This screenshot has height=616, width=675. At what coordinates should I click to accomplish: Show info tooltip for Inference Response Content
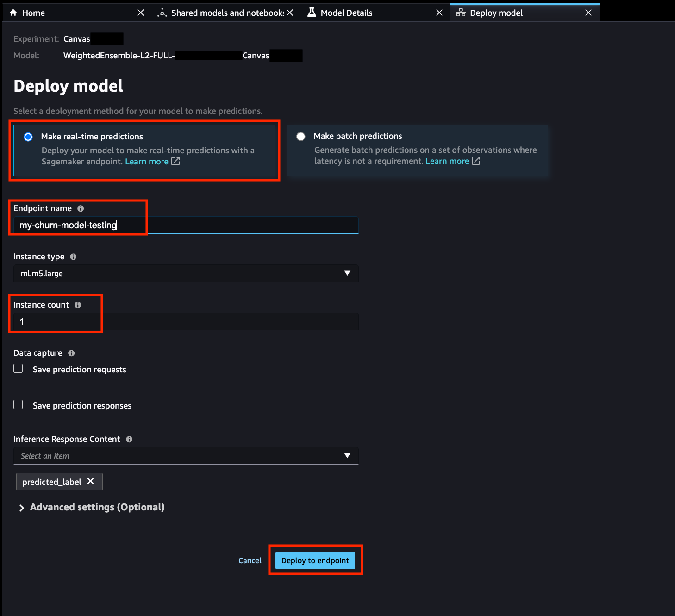(x=129, y=439)
